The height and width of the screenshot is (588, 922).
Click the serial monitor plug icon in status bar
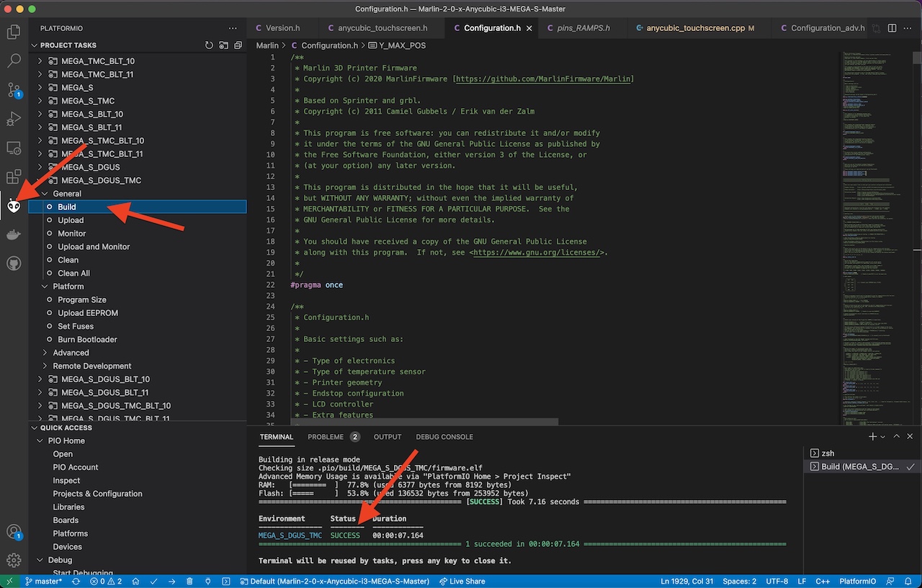[x=207, y=581]
